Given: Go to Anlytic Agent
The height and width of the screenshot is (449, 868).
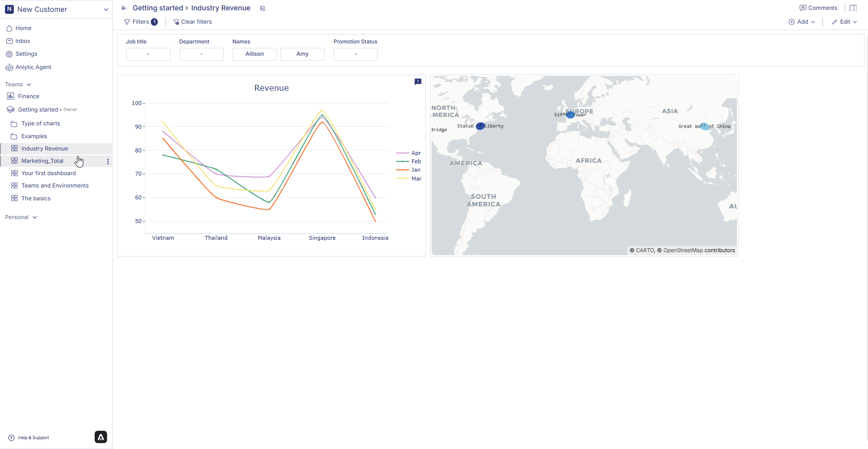Looking at the screenshot, I should 33,67.
